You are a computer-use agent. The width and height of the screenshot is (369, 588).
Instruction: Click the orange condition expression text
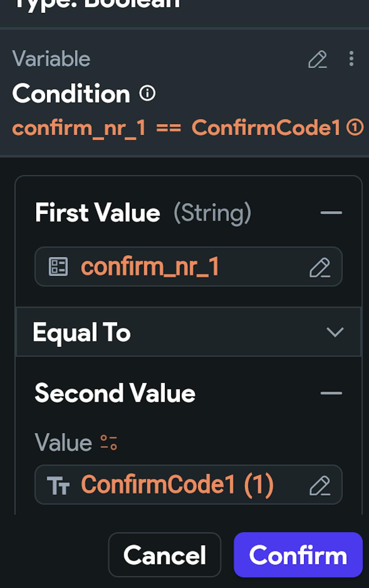click(x=176, y=128)
